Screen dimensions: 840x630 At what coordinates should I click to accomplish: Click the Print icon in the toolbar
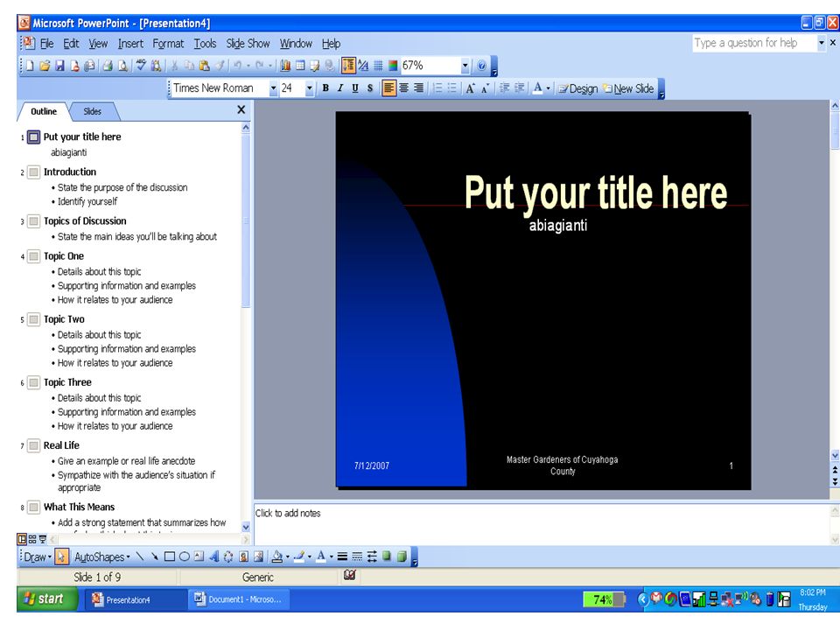click(108, 66)
